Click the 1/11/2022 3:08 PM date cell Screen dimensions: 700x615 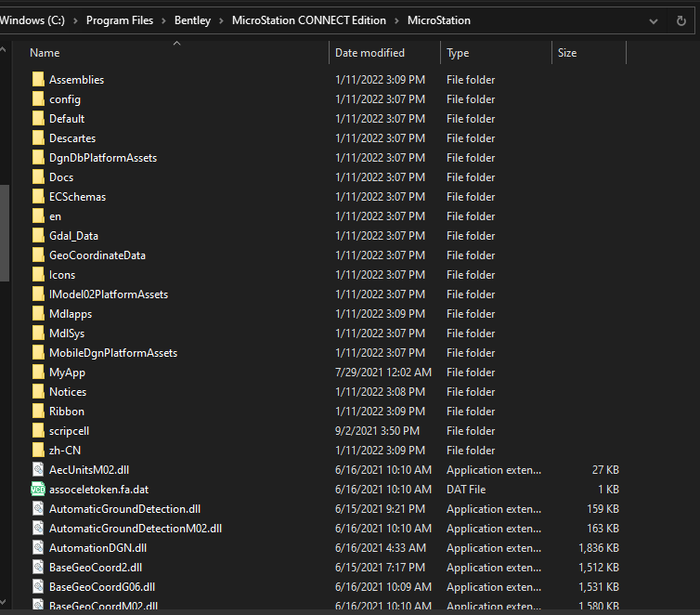[x=380, y=392]
